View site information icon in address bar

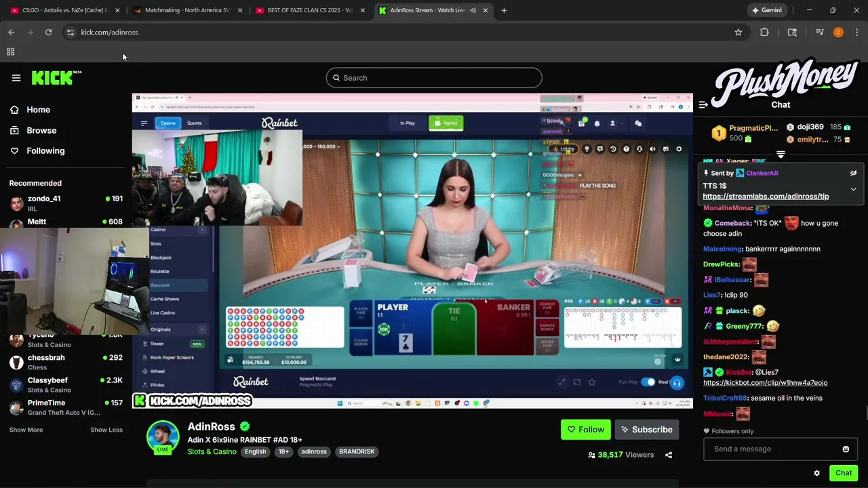point(70,32)
